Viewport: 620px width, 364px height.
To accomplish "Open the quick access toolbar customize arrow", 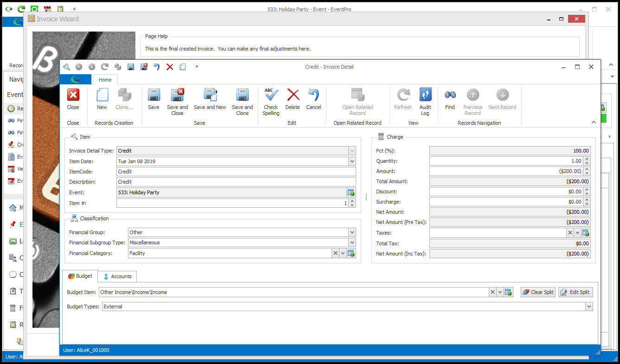I will point(197,67).
